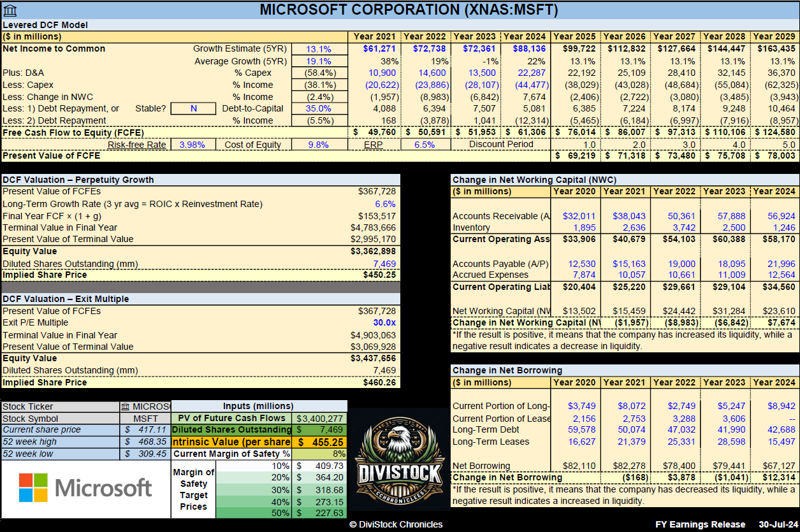Select the Cost of Equity value 9.8%
Screen dimensions: 800x532
tap(318, 145)
